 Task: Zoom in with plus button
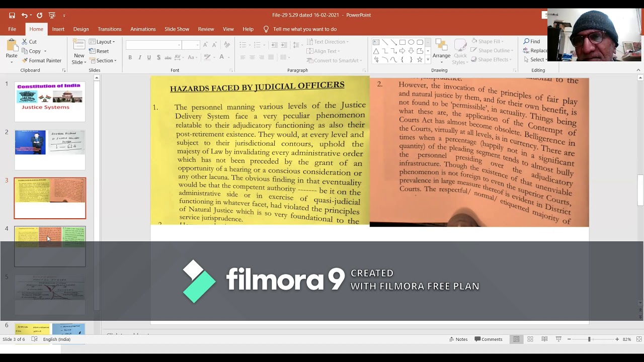(x=617, y=339)
